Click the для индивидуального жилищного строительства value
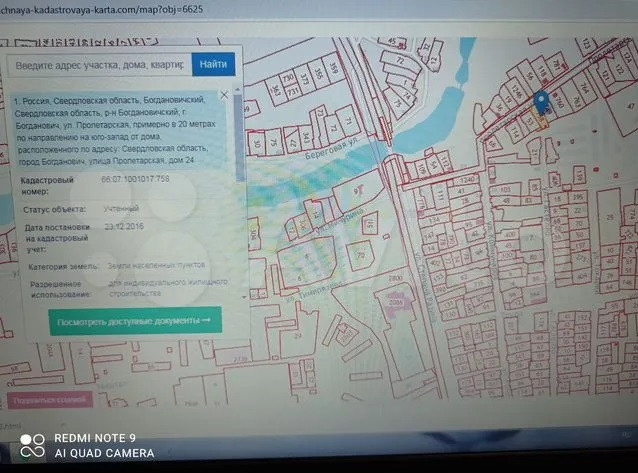 pos(168,287)
